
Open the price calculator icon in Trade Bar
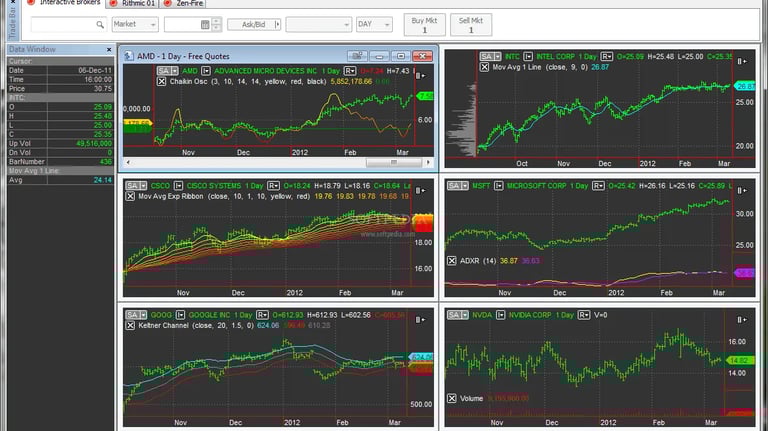tap(205, 24)
